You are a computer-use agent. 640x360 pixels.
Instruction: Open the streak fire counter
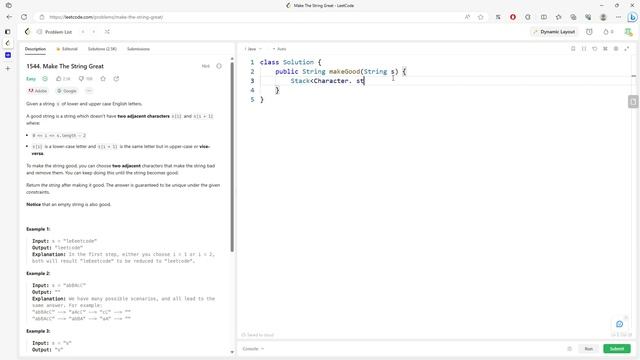point(608,32)
